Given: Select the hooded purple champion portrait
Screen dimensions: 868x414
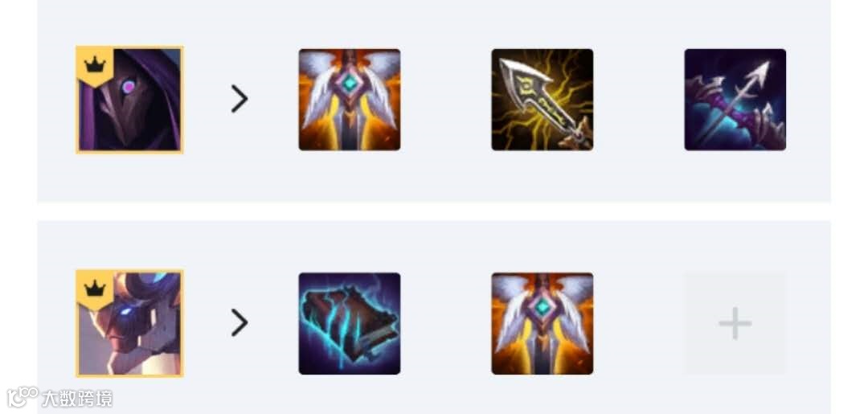Looking at the screenshot, I should 129,100.
